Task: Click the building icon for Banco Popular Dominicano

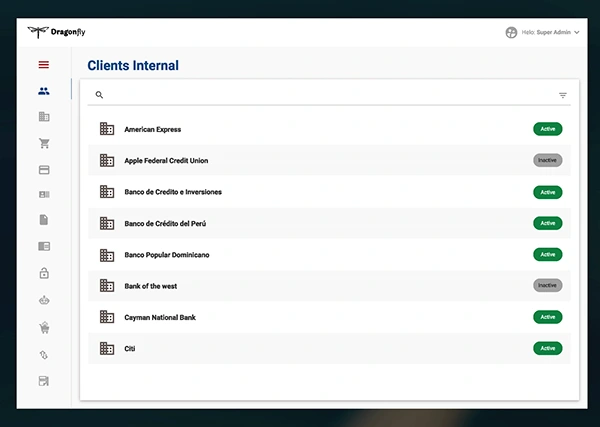Action: coord(107,255)
